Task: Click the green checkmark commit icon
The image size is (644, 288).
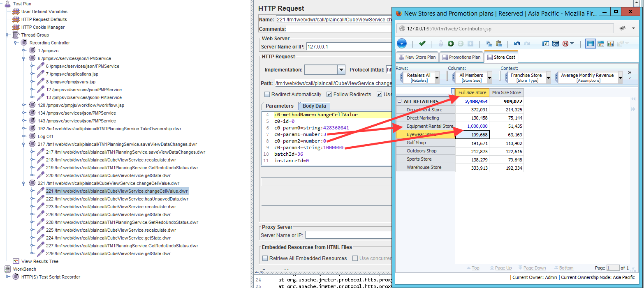Action: (x=422, y=44)
